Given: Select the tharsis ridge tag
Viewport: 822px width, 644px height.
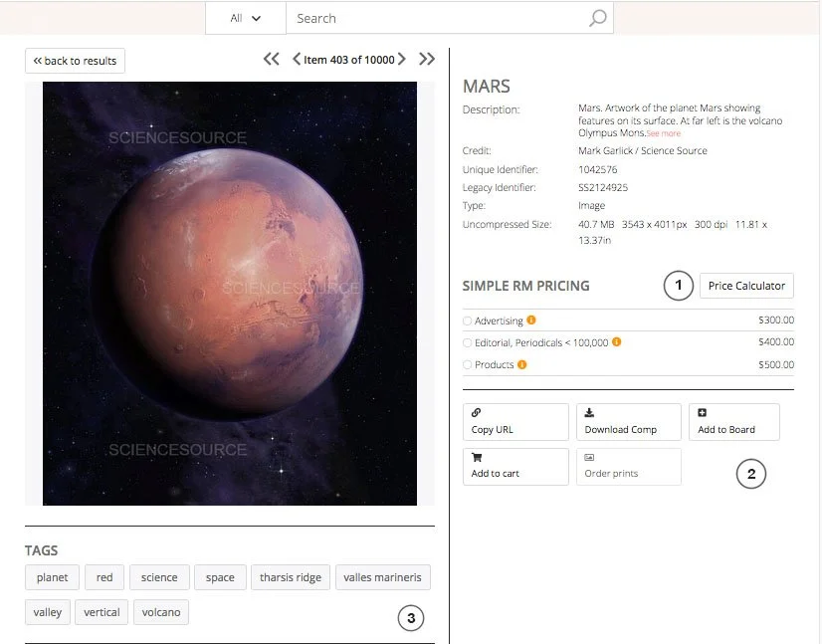Looking at the screenshot, I should [x=291, y=577].
